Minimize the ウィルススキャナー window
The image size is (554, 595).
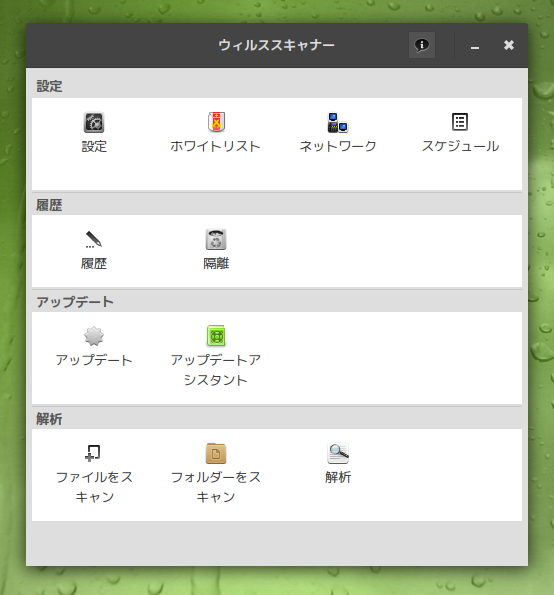pos(475,46)
